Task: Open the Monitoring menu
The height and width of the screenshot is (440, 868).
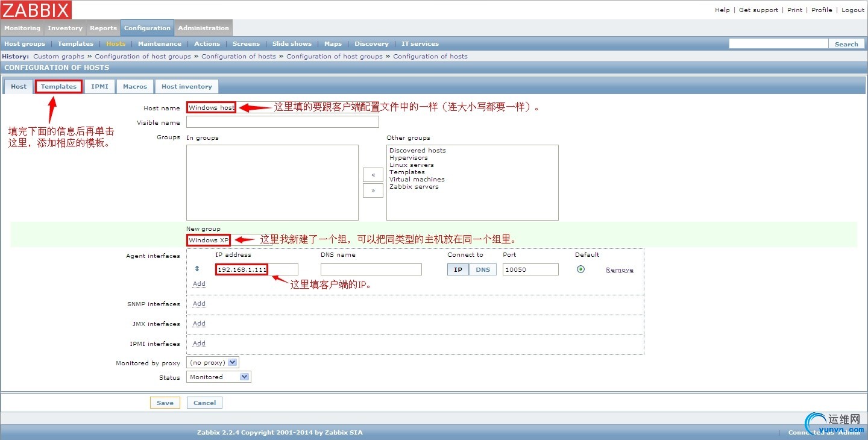Action: pyautogui.click(x=22, y=28)
